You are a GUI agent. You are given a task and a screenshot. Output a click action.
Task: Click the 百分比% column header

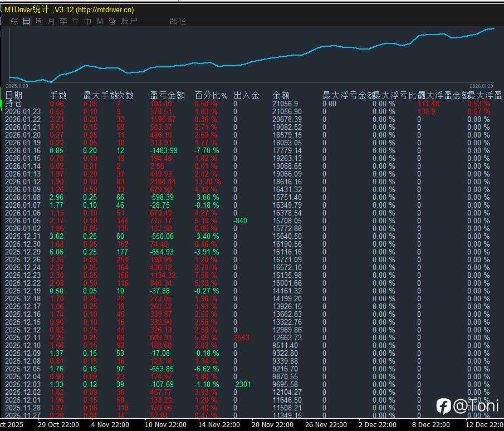(211, 95)
